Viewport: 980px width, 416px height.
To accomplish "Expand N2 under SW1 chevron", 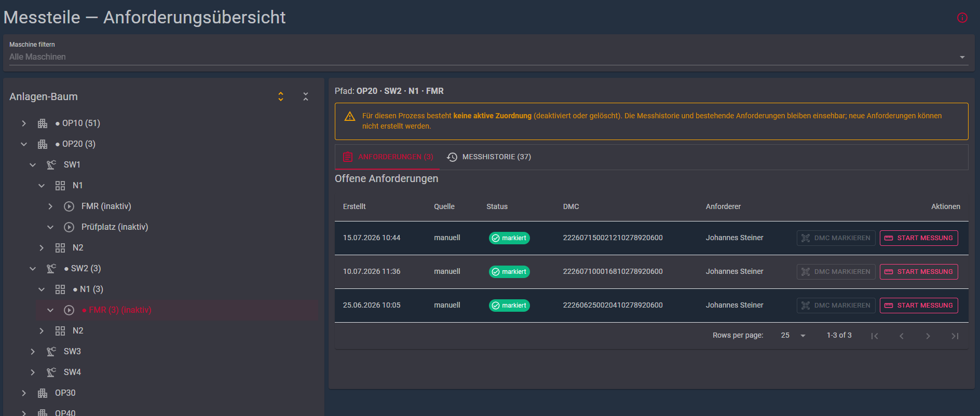I will (x=42, y=248).
